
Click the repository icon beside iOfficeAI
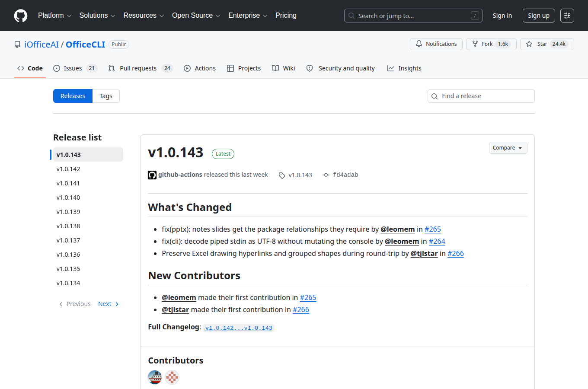(x=17, y=45)
